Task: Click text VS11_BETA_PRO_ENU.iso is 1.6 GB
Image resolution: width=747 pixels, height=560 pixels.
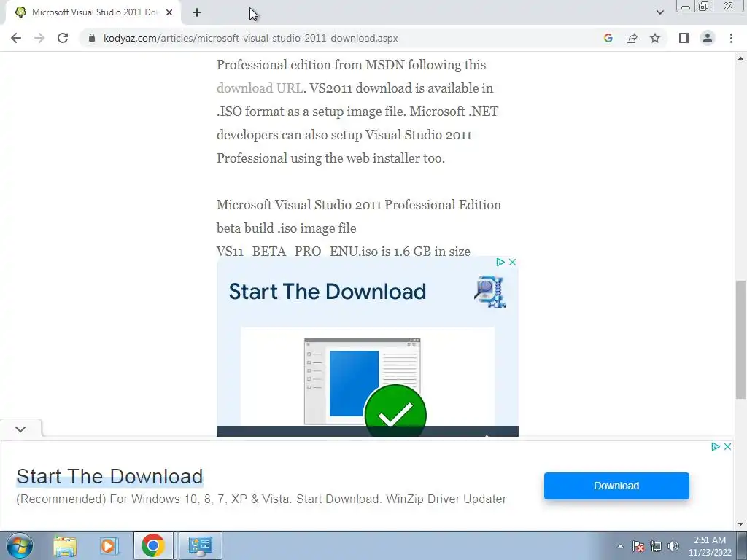Action: tap(343, 252)
